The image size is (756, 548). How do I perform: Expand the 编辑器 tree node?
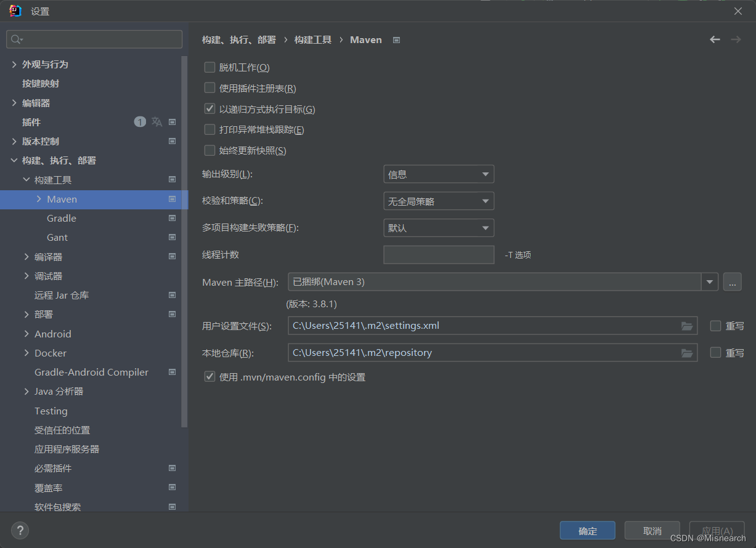tap(14, 103)
